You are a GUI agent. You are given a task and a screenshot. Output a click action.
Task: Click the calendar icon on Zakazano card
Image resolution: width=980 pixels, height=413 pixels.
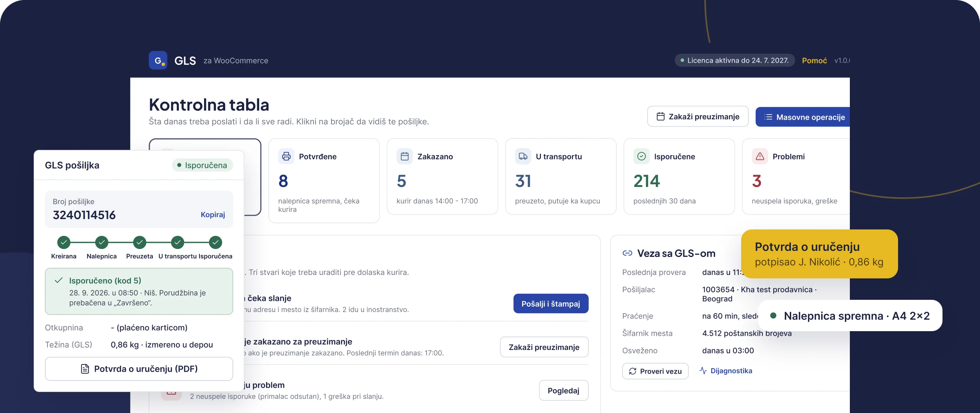pyautogui.click(x=405, y=156)
